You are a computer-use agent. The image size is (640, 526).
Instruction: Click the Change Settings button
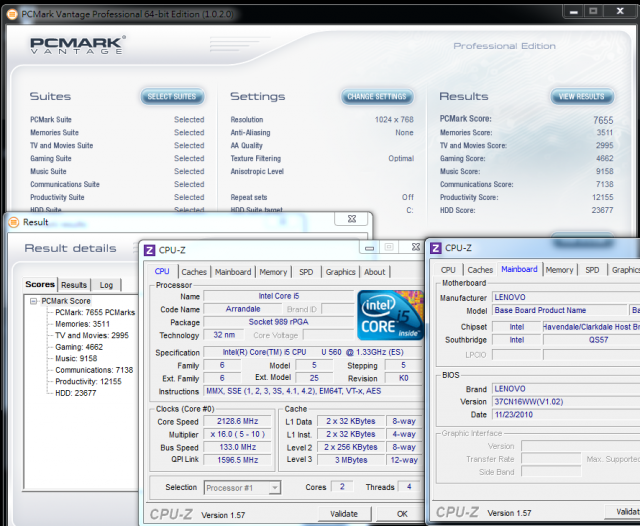click(x=377, y=97)
